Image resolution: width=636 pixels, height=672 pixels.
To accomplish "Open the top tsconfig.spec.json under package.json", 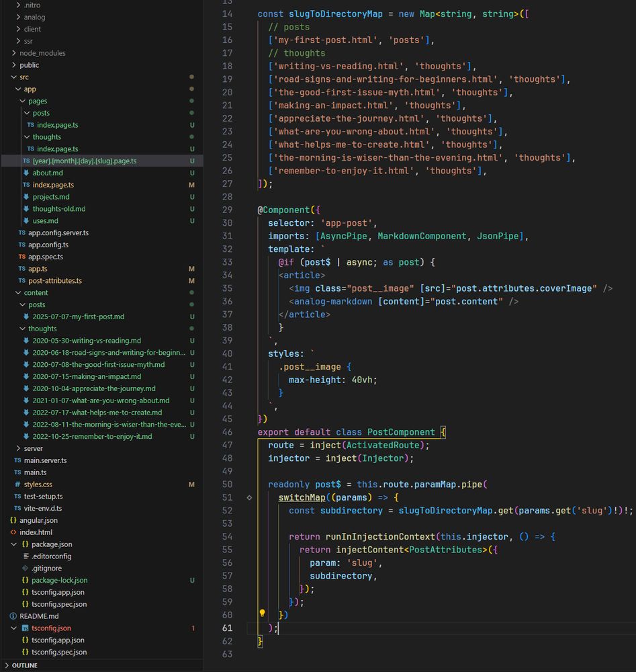I will point(59,604).
